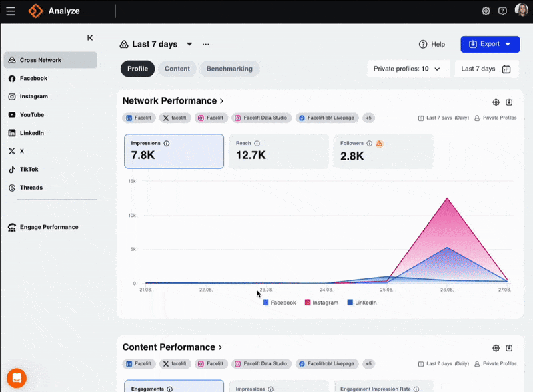Select the Followers 2.8K metric card

384,151
